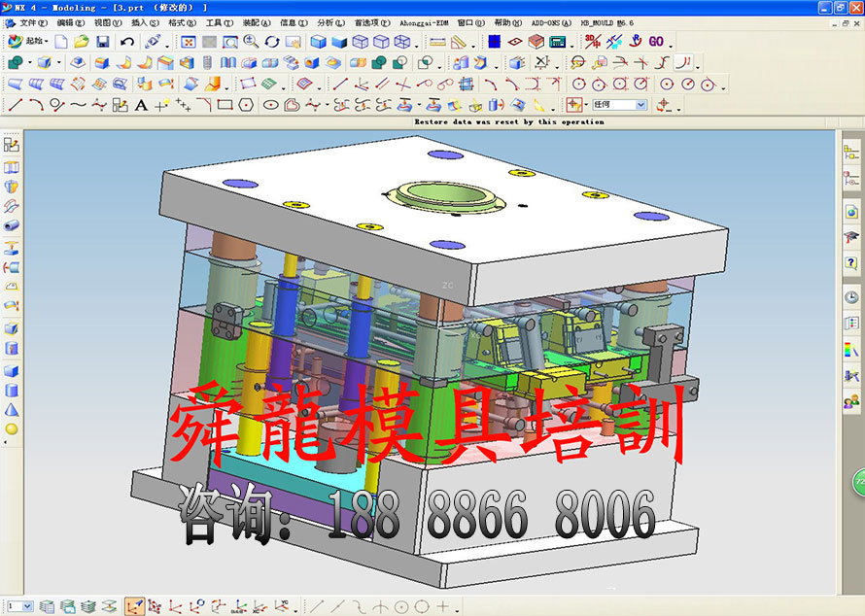Click the blue square icon in top toolbar
865x616 pixels.
click(494, 42)
